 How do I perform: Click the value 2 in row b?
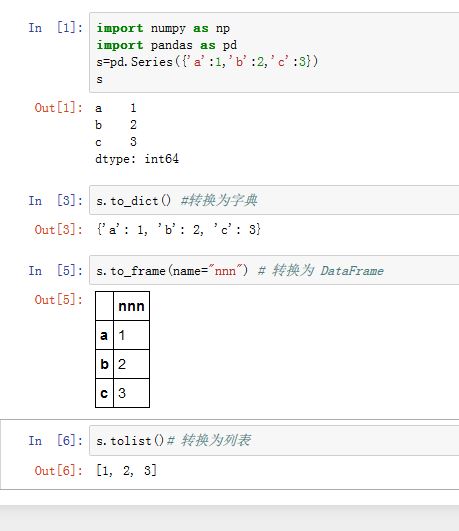tap(122, 364)
